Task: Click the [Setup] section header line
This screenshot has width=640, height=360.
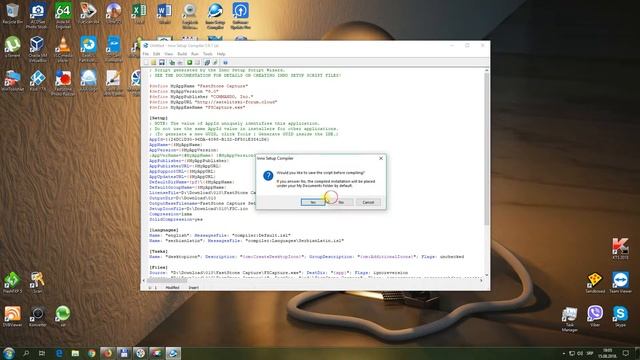Action: point(158,118)
